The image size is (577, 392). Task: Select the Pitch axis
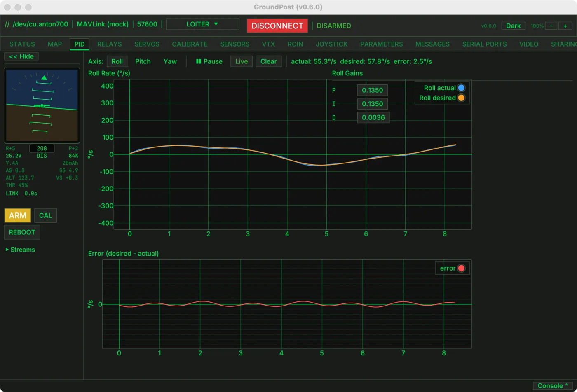coord(143,61)
